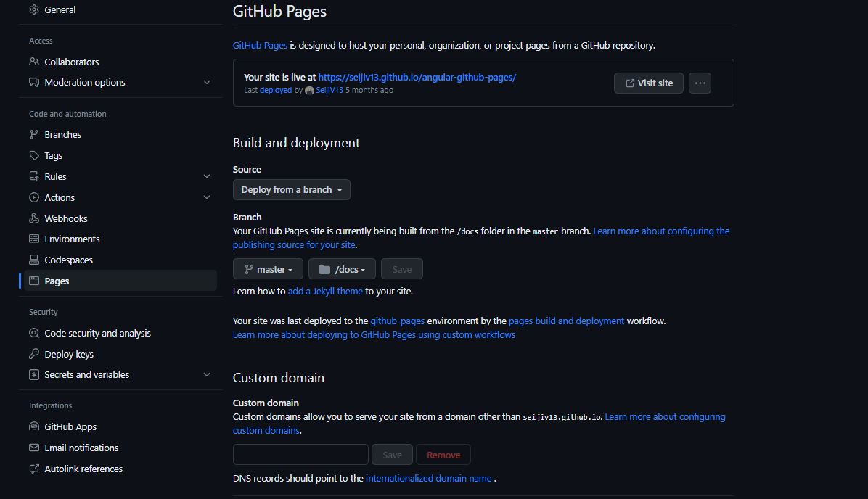868x499 pixels.
Task: Click the Codespaces icon
Action: click(x=34, y=260)
